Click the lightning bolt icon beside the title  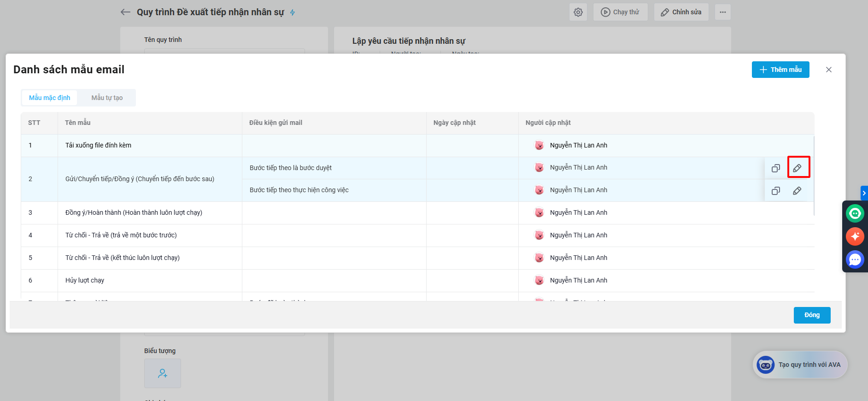click(x=293, y=12)
